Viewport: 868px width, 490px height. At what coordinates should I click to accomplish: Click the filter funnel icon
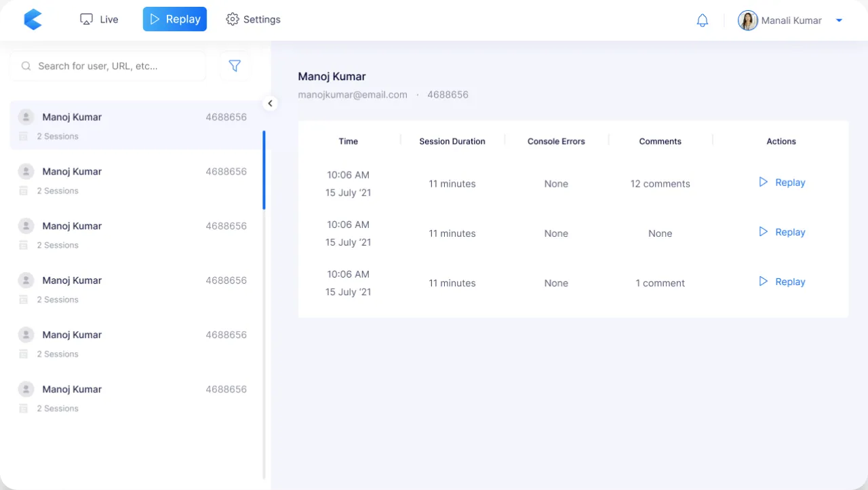(235, 66)
